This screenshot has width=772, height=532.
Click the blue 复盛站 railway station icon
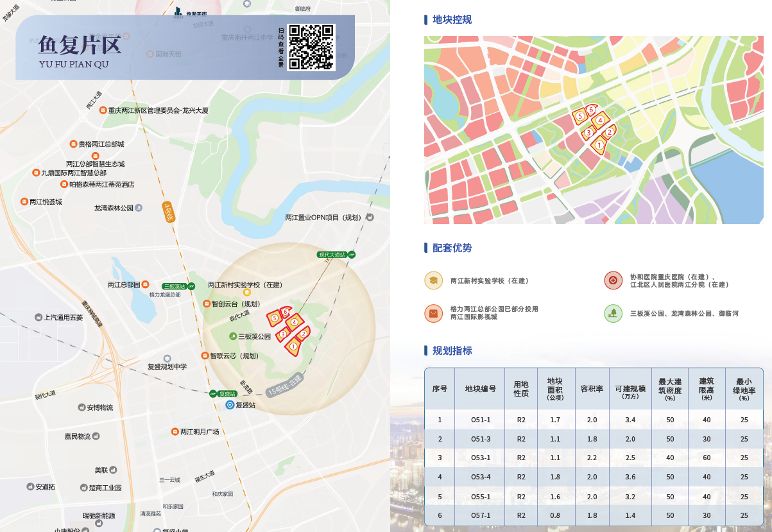[x=229, y=405]
